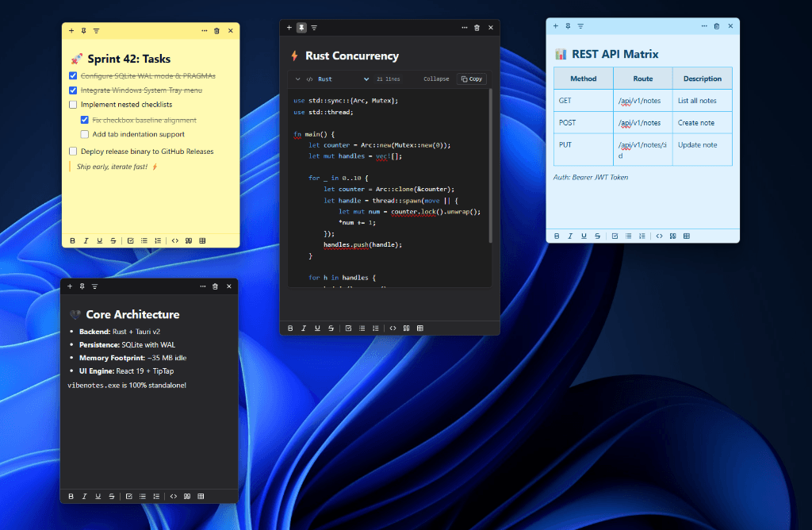Underline text in the Core Architecture note
Viewport: 812px width, 530px height.
(x=98, y=497)
